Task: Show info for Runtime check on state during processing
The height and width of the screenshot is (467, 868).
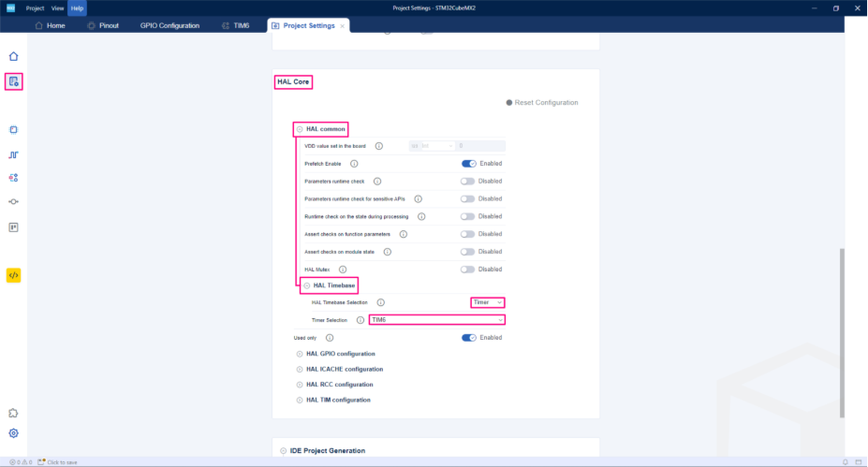Action: pyautogui.click(x=421, y=217)
